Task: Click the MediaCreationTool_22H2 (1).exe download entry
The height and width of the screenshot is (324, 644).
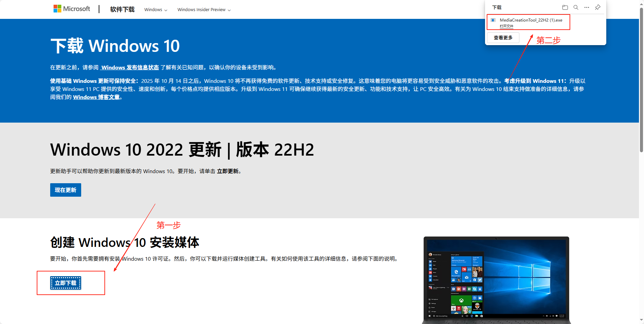Action: [x=531, y=20]
